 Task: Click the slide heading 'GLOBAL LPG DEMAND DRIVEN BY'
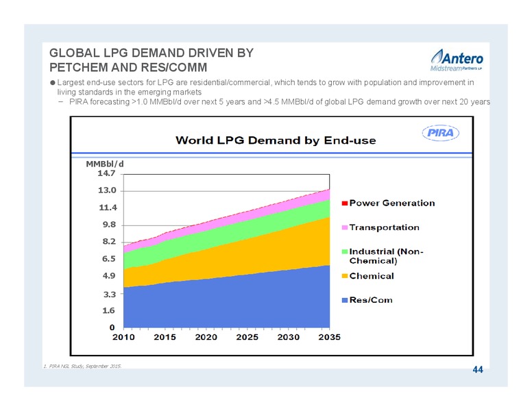click(152, 53)
